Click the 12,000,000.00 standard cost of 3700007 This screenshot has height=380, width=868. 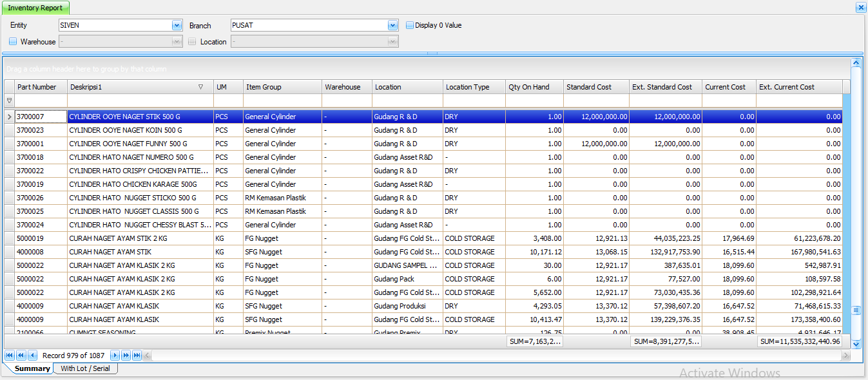[x=597, y=117]
